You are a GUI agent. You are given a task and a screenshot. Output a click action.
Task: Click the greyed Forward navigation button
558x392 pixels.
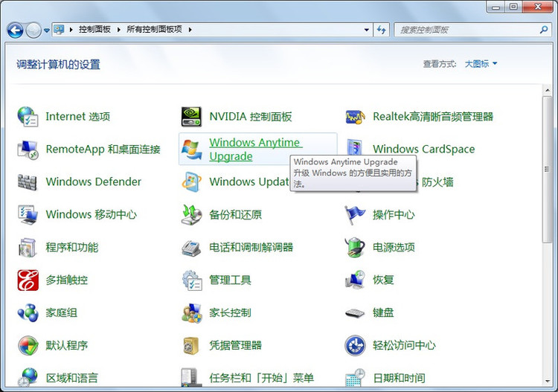pos(33,30)
